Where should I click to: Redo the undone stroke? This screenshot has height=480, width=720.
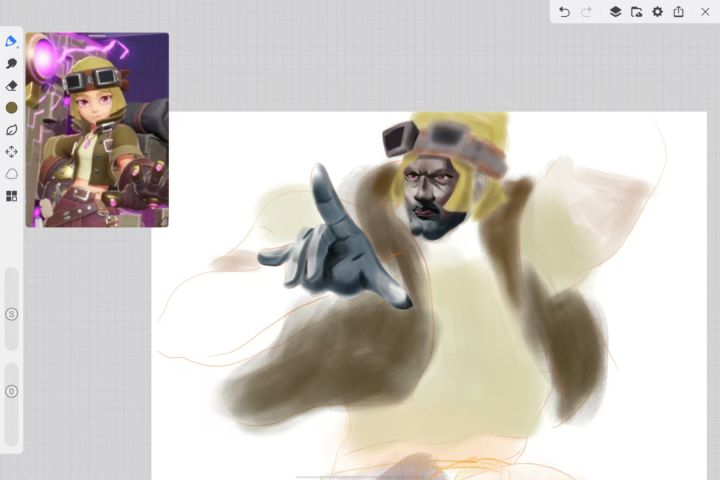[586, 12]
